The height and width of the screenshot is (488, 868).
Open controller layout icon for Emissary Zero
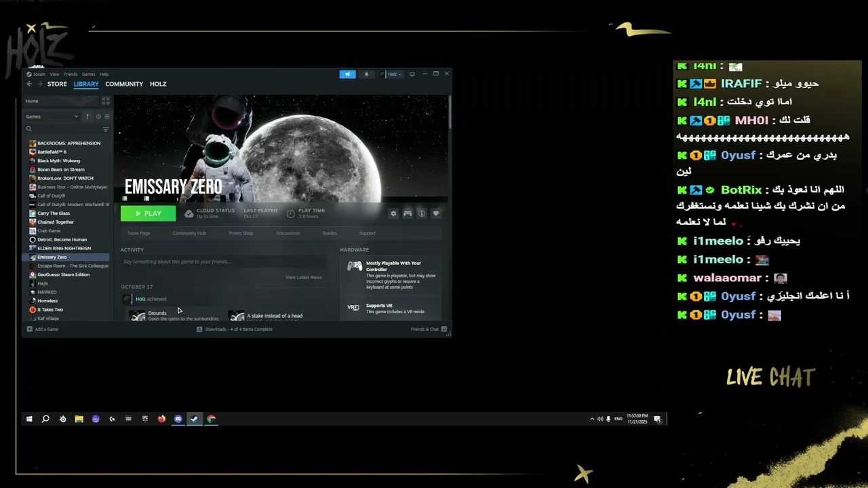click(408, 213)
